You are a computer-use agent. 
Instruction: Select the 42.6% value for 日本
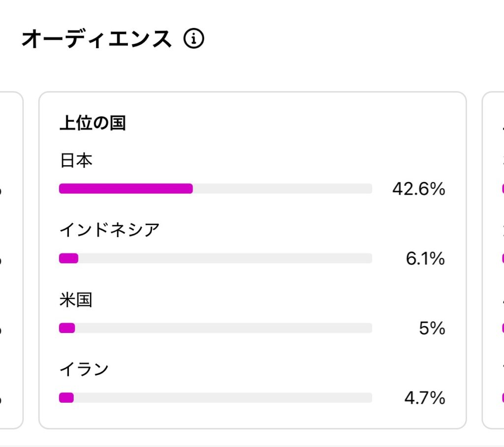[x=418, y=188]
